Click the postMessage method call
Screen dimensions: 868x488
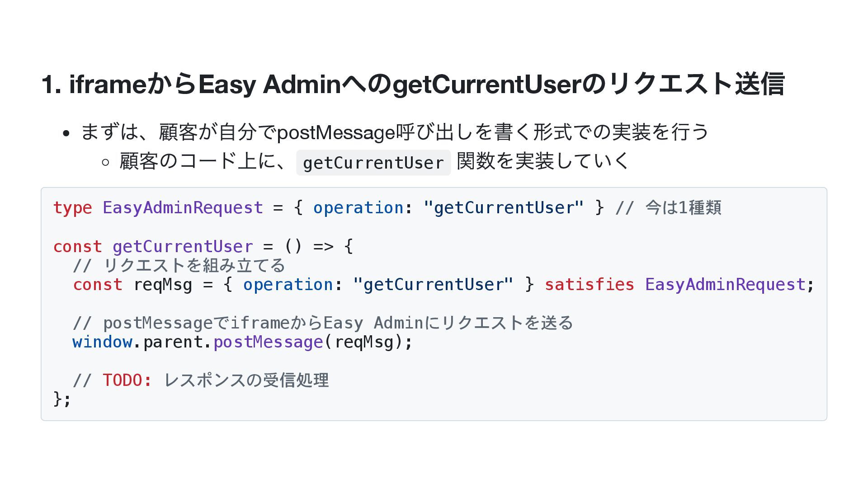pos(268,342)
